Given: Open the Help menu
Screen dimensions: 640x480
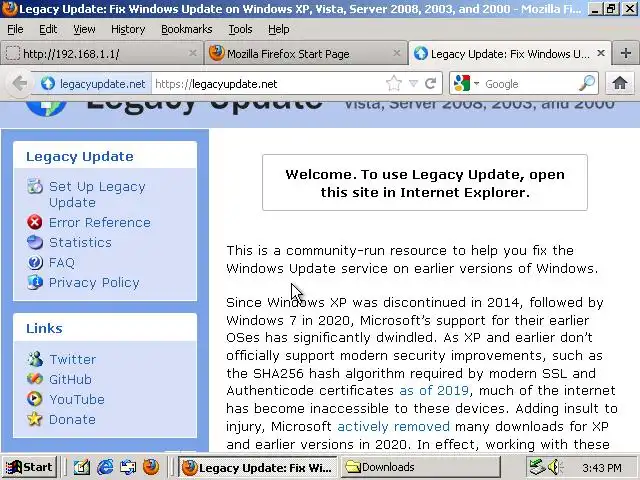Looking at the screenshot, I should point(279,29).
